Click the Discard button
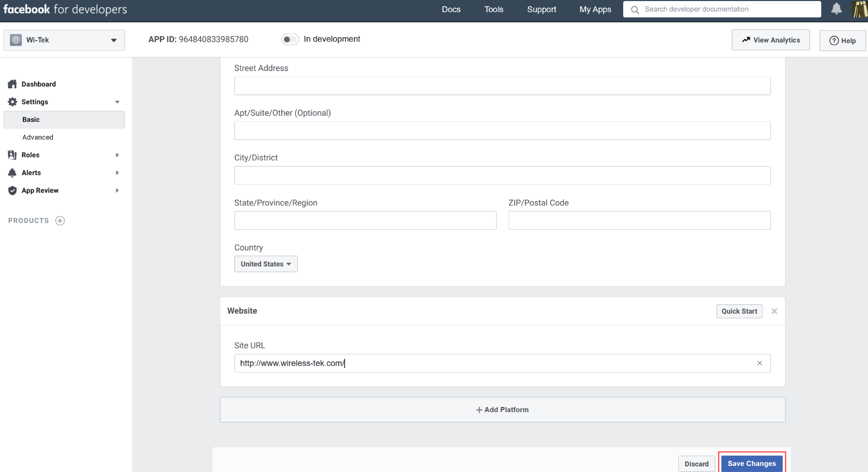 697,464
